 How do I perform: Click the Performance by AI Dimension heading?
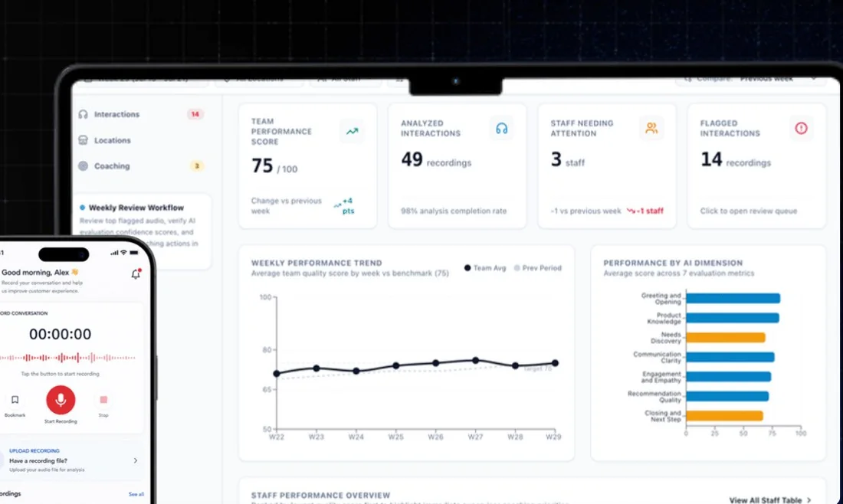(673, 263)
